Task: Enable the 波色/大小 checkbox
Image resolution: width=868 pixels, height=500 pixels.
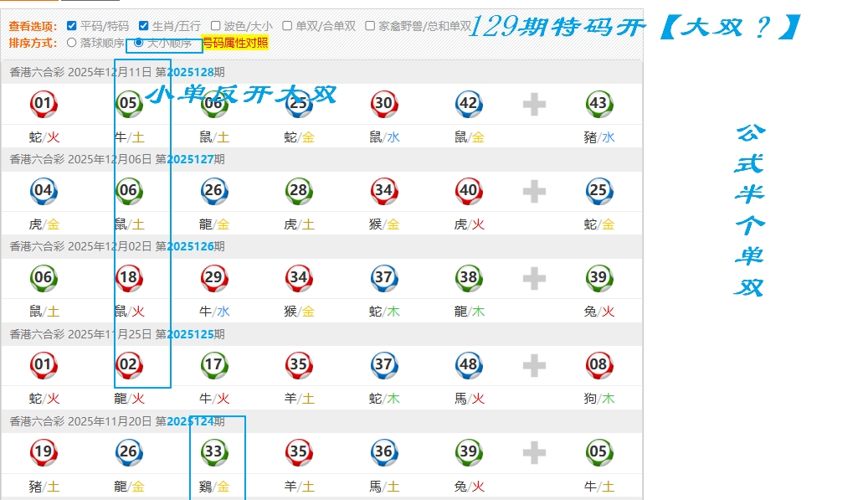Action: coord(216,26)
